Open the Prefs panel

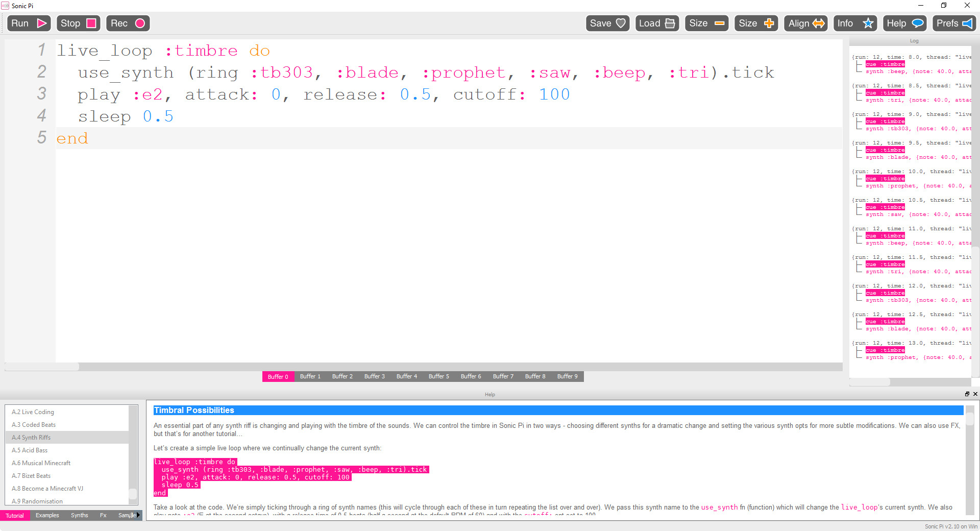pos(953,23)
